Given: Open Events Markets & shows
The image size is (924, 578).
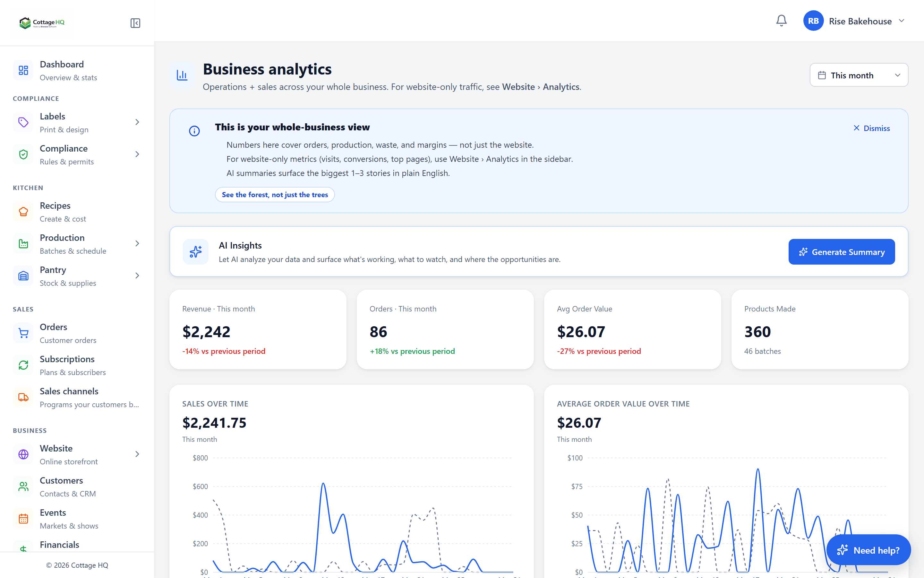Looking at the screenshot, I should (x=77, y=519).
